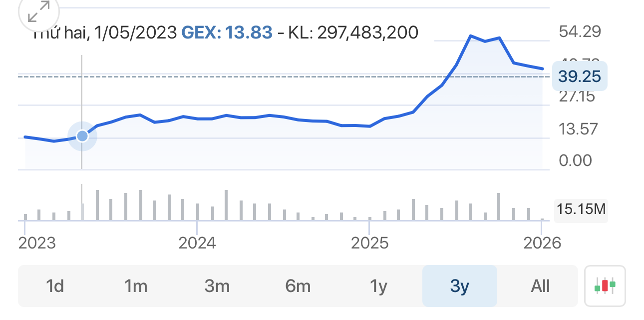Click the 2024 x-axis label
The image size is (644, 320).
coord(197,243)
